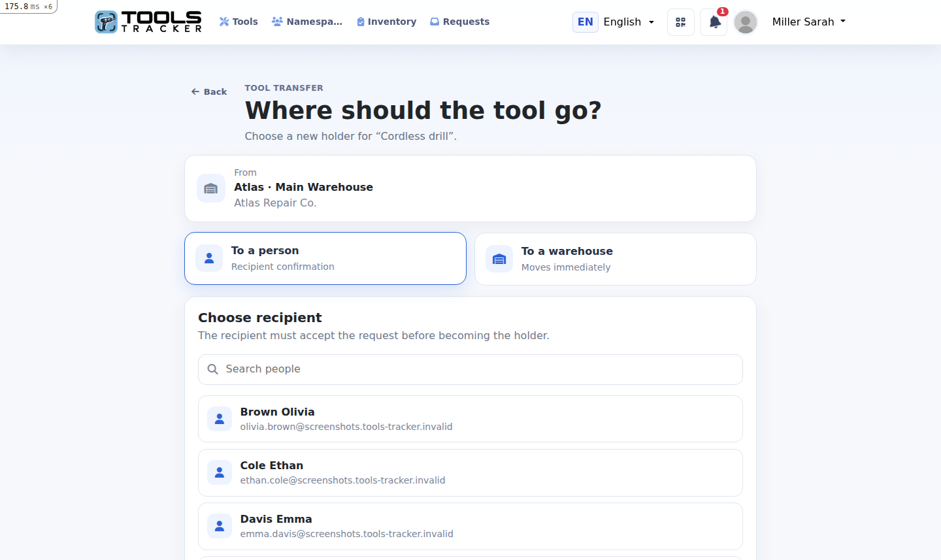The width and height of the screenshot is (941, 560).
Task: Choose Davis Emma as recipient
Action: (470, 526)
